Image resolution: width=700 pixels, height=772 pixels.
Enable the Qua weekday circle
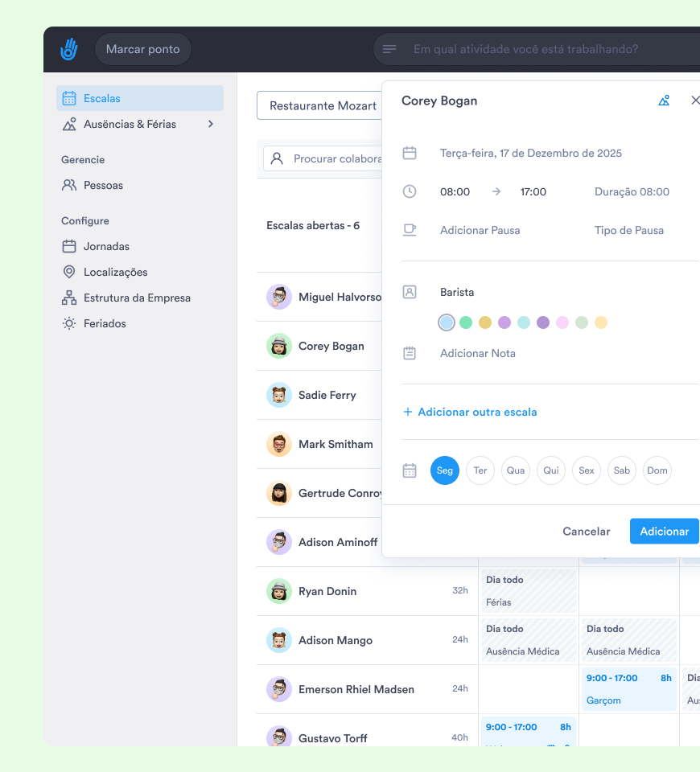pyautogui.click(x=516, y=470)
